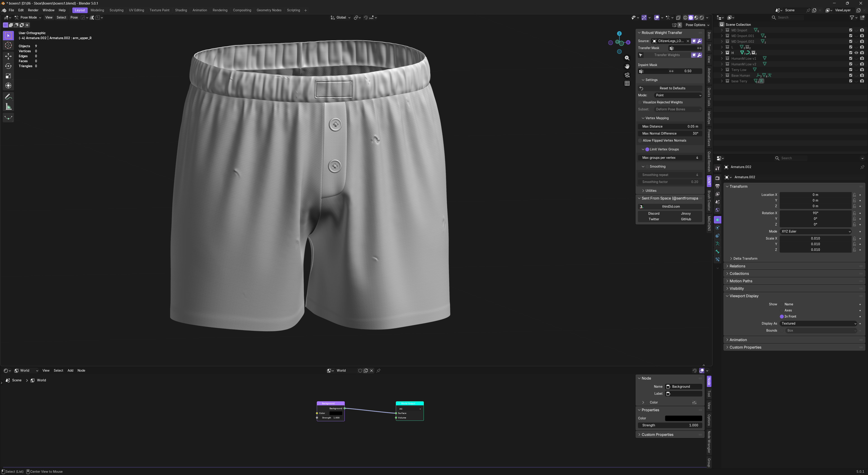Open the Mode Point dropdown

(x=678, y=95)
